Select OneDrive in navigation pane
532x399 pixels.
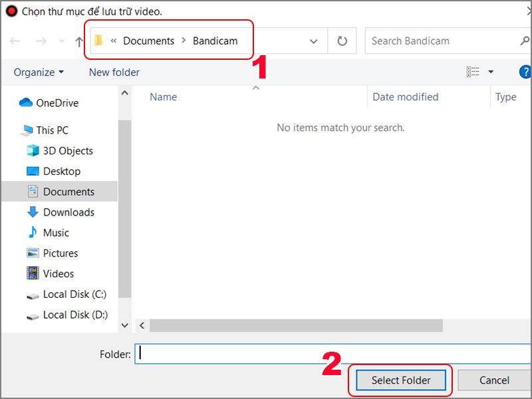(49, 103)
